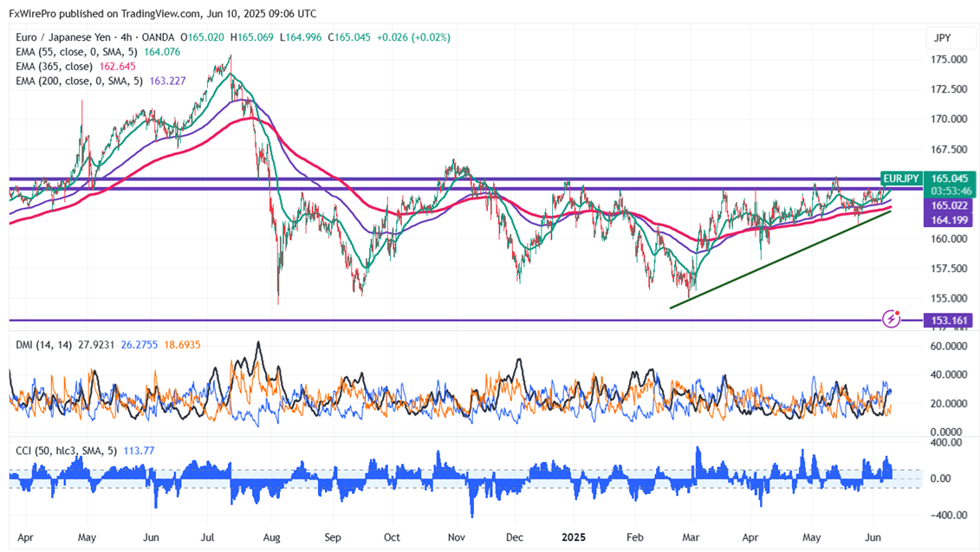Click the O165.020 open price value
The height and width of the screenshot is (552, 980).
(202, 37)
